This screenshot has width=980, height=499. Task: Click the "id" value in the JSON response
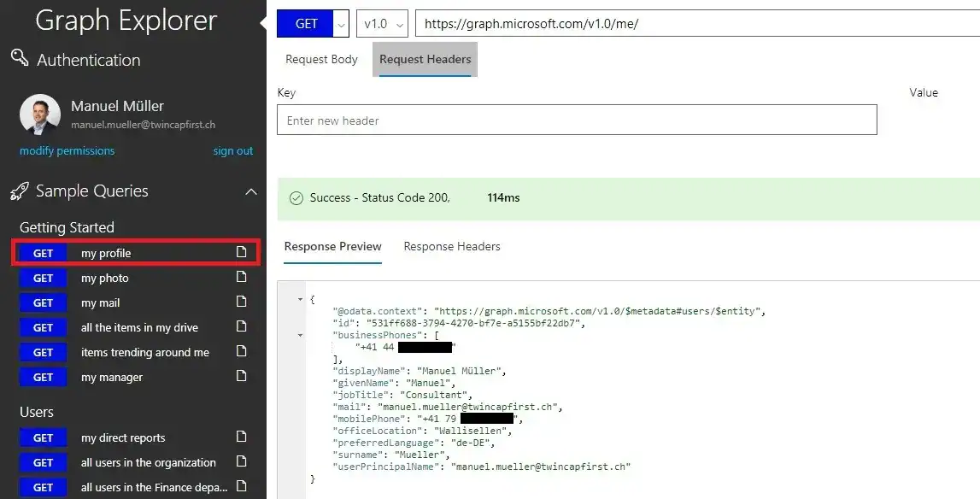(472, 323)
